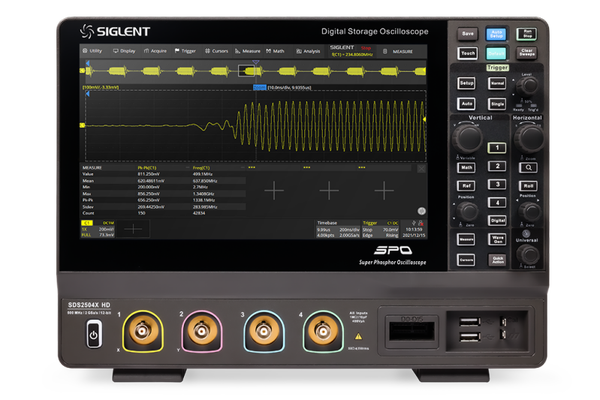The width and height of the screenshot is (600, 400).
Task: Push the Wave Gen button
Action: pyautogui.click(x=497, y=240)
